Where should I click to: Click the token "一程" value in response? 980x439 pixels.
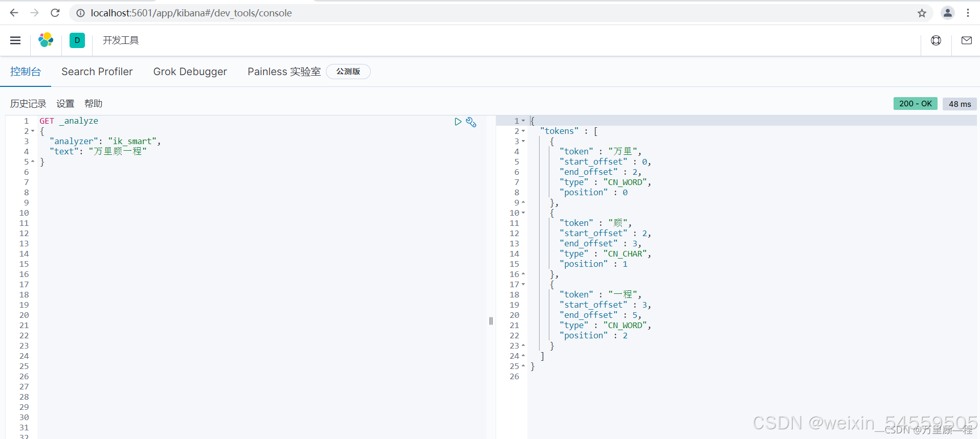click(x=622, y=295)
